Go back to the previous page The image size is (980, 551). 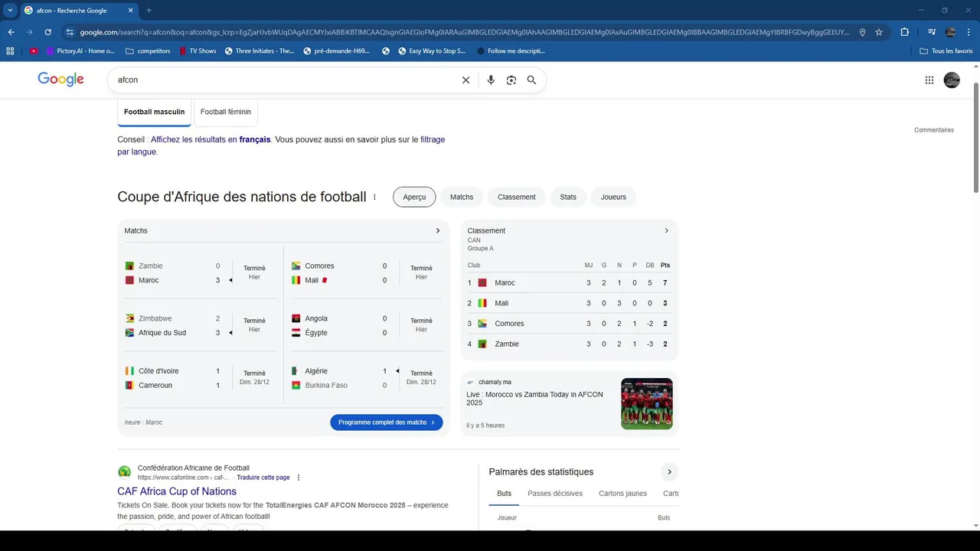(x=11, y=32)
